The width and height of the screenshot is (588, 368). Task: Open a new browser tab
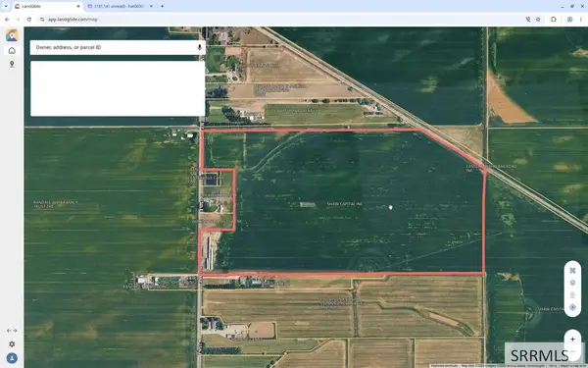162,7
